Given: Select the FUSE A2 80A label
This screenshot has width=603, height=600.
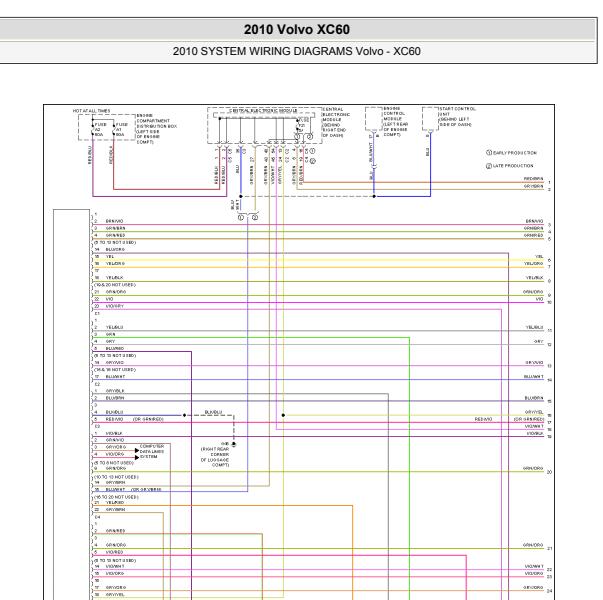Looking at the screenshot, I should 100,130.
